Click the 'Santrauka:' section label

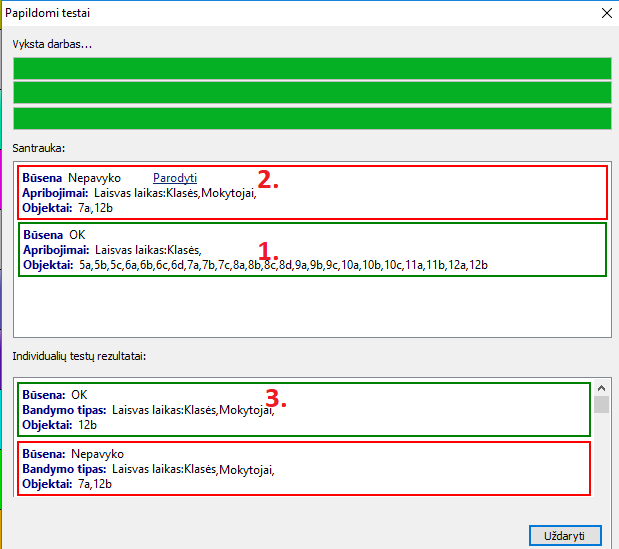pyautogui.click(x=38, y=148)
